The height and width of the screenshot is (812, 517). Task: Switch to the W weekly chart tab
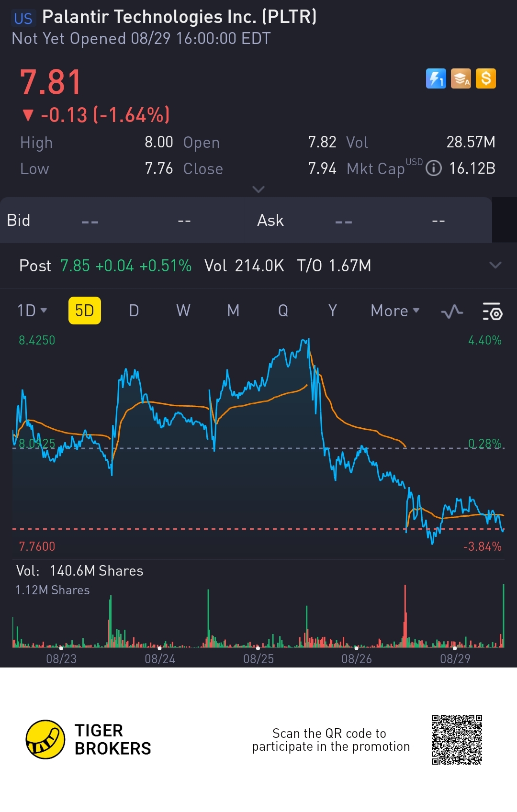coord(183,311)
